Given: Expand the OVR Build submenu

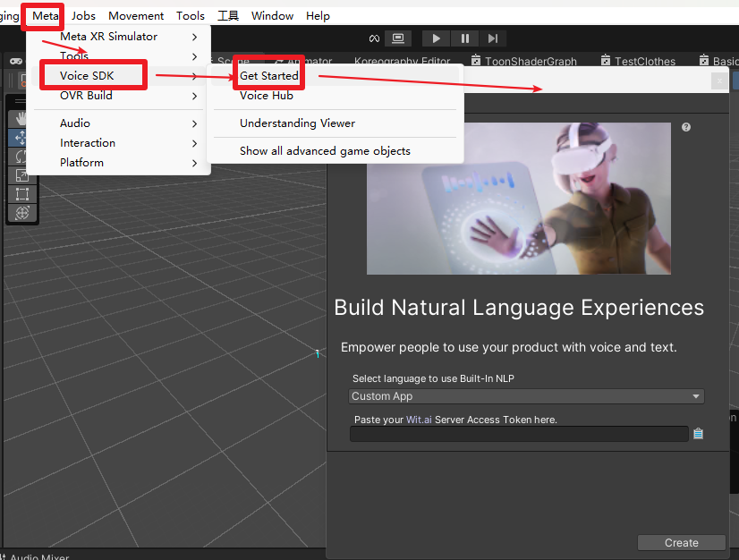Looking at the screenshot, I should tap(118, 96).
